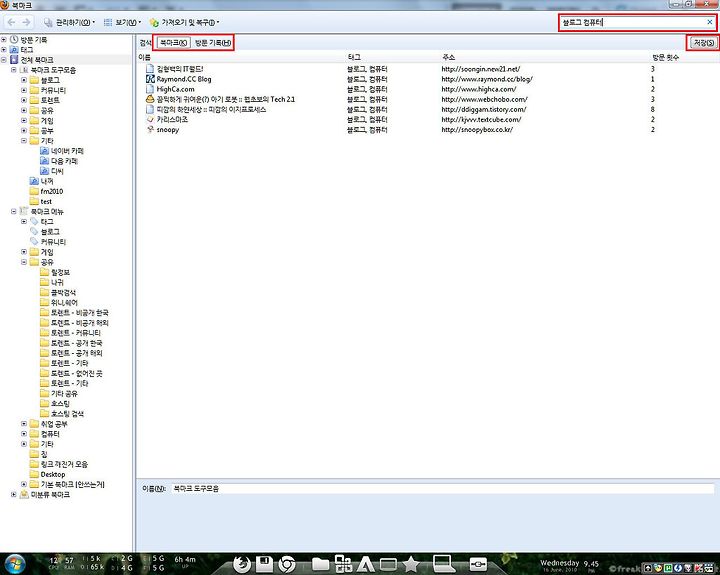Screen dimensions: 720x575
Task: Open Chrome from the bottom dock
Action: pyautogui.click(x=287, y=564)
